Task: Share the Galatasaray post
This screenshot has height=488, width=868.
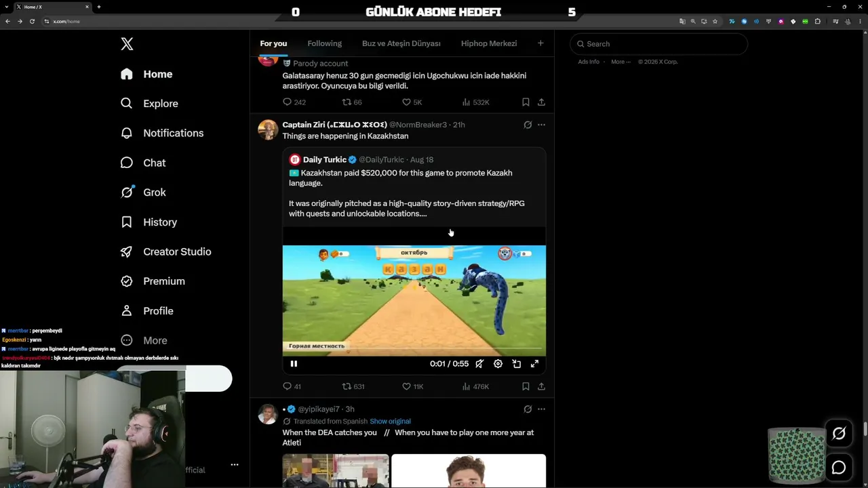Action: click(x=541, y=102)
